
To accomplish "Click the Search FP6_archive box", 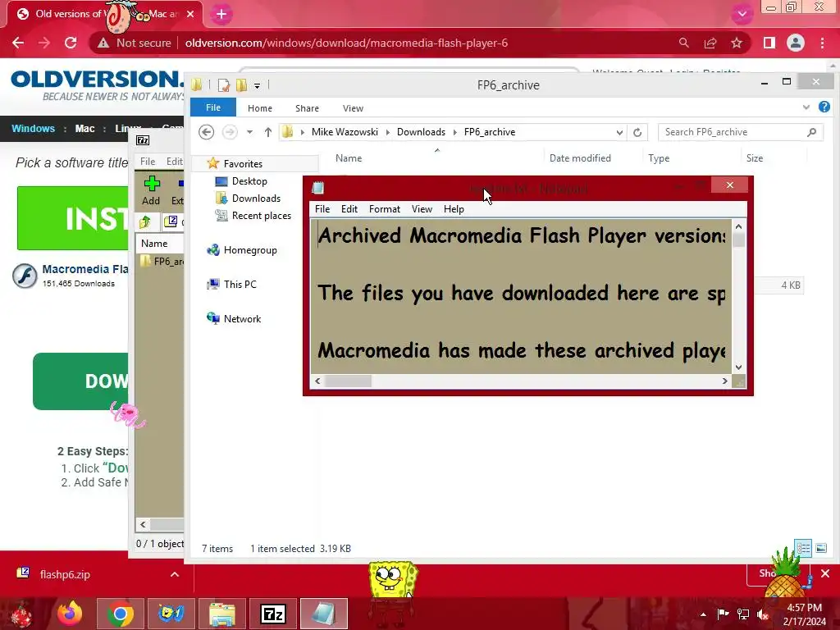I will click(741, 132).
